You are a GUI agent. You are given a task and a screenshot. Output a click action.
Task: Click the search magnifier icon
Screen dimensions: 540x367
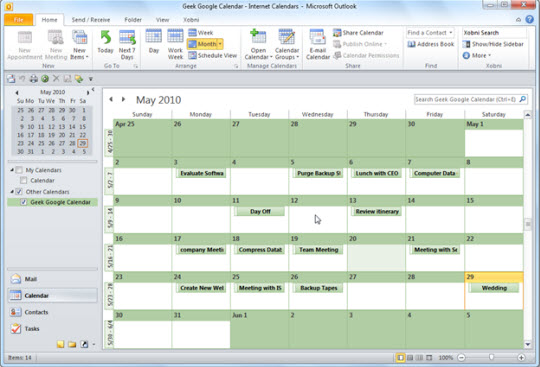pyautogui.click(x=522, y=99)
